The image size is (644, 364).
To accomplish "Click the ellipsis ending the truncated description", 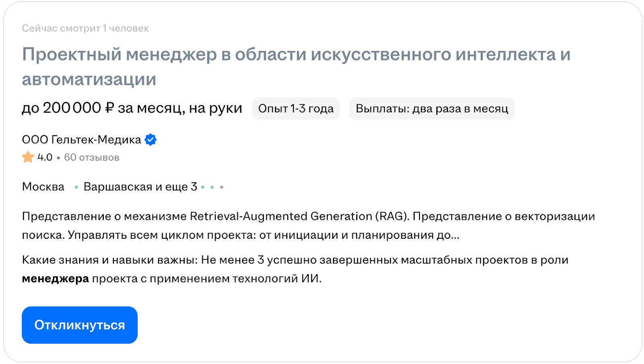I will click(455, 235).
